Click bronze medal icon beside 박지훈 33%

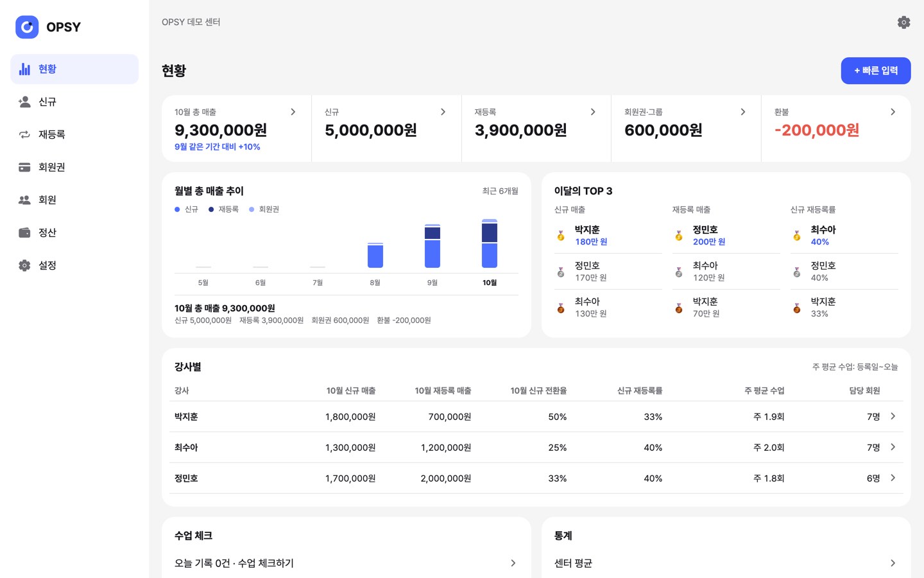pos(797,308)
